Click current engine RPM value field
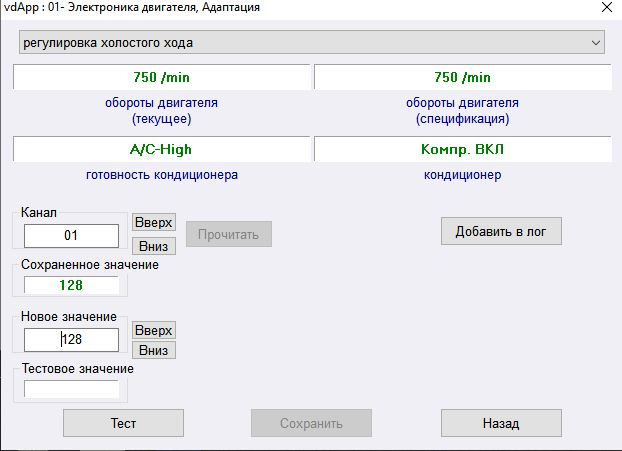The height and width of the screenshot is (451, 622). [x=162, y=77]
